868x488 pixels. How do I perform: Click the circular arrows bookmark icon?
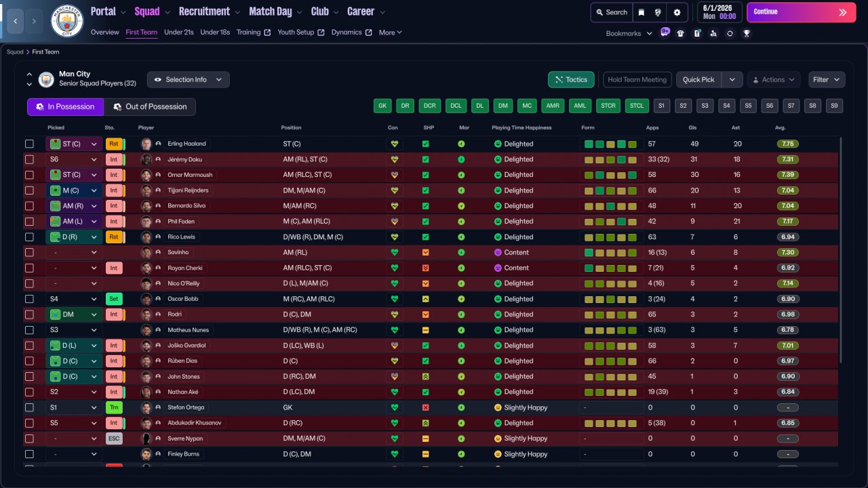pyautogui.click(x=730, y=33)
